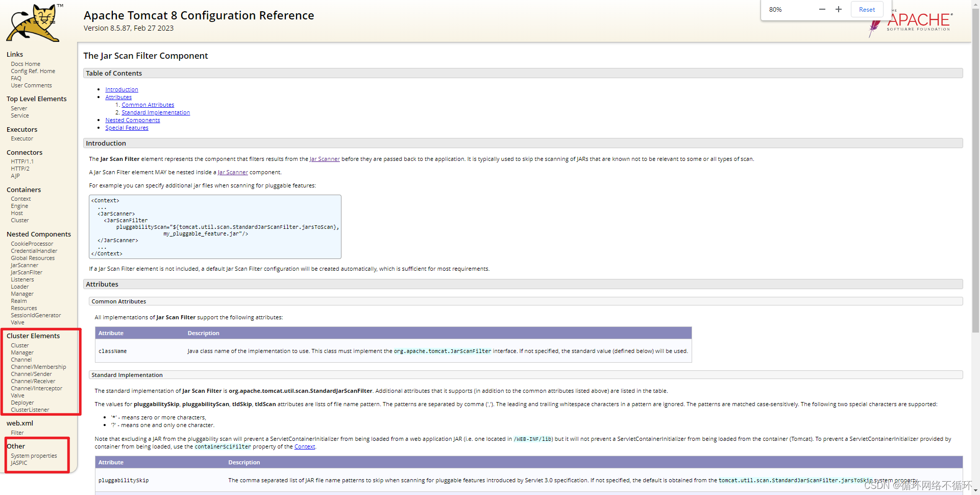Open Resources sidebar link
The width and height of the screenshot is (980, 495).
click(24, 308)
